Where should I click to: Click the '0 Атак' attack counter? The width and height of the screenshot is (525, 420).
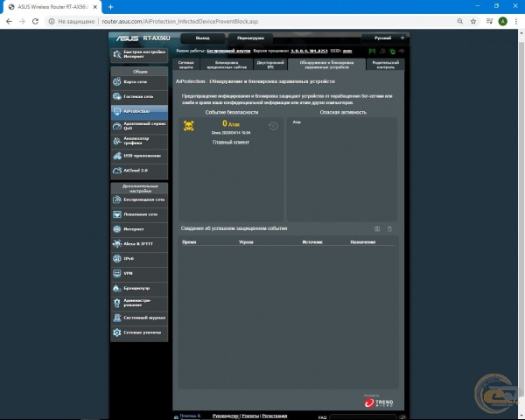click(x=231, y=124)
